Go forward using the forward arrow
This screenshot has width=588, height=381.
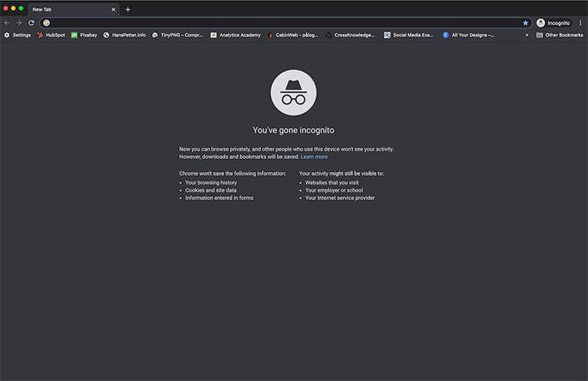pos(19,23)
